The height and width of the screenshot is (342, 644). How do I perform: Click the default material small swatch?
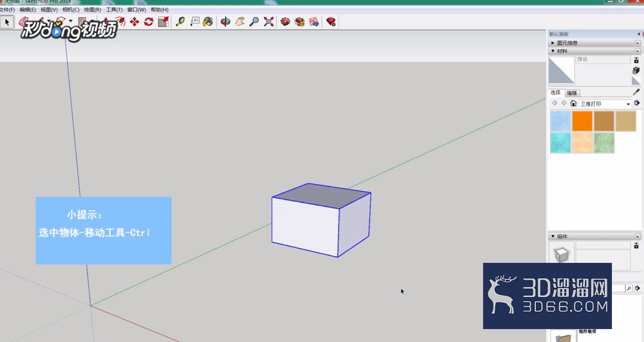(636, 81)
